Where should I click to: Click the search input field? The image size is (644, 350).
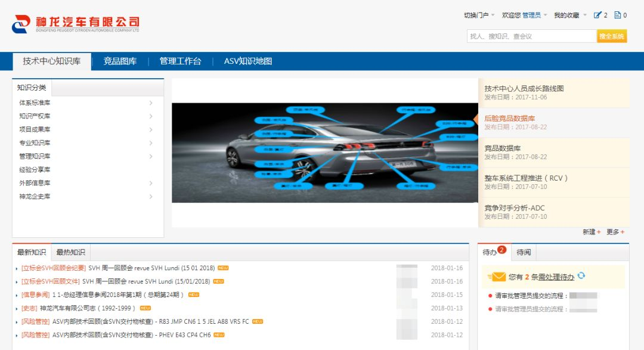point(531,36)
